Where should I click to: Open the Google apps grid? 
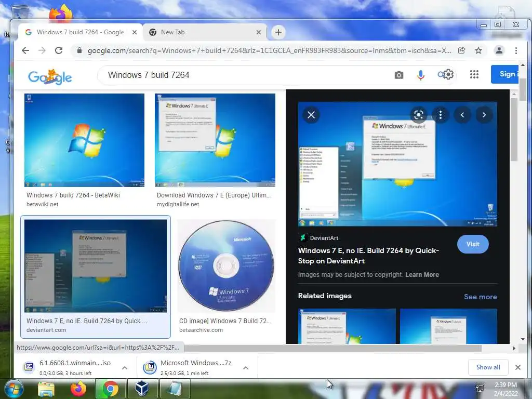(474, 74)
